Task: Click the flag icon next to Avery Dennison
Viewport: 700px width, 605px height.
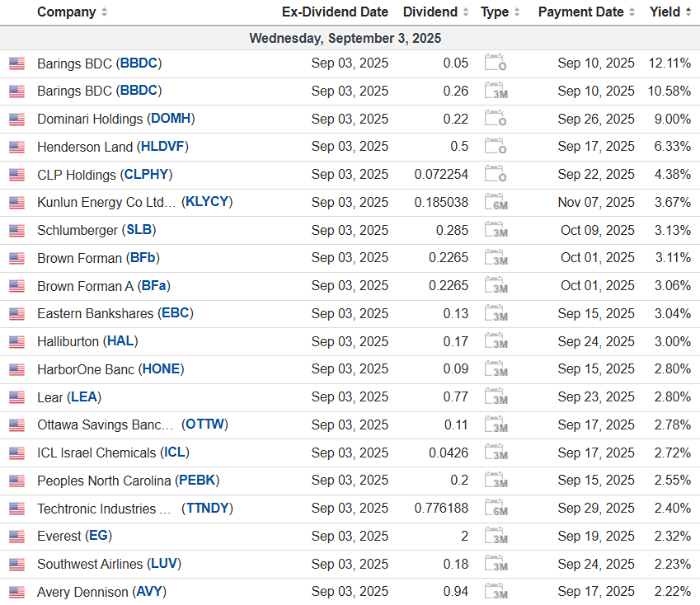Action: pos(16,593)
